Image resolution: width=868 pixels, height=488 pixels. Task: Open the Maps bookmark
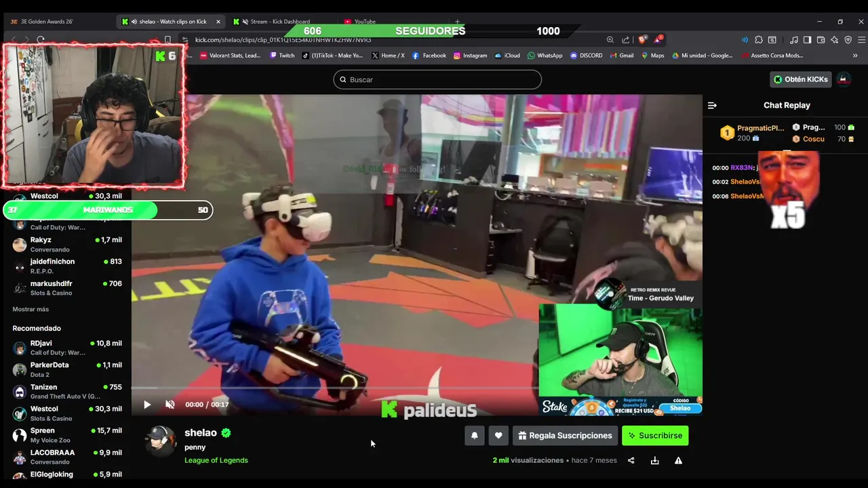click(x=652, y=56)
